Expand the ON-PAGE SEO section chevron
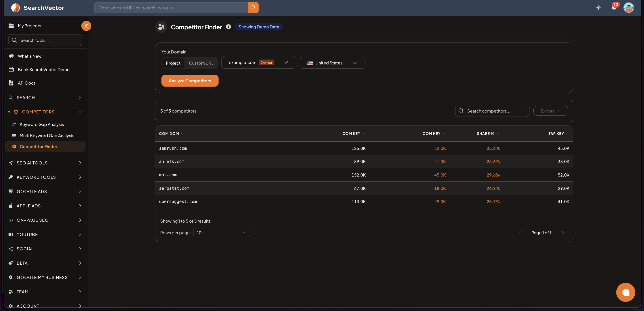This screenshot has height=311, width=644. [x=80, y=220]
